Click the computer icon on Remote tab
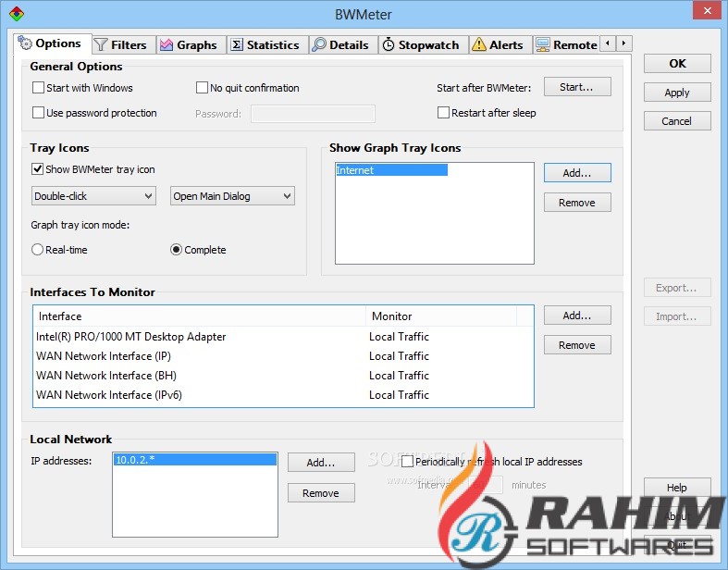 coord(542,45)
